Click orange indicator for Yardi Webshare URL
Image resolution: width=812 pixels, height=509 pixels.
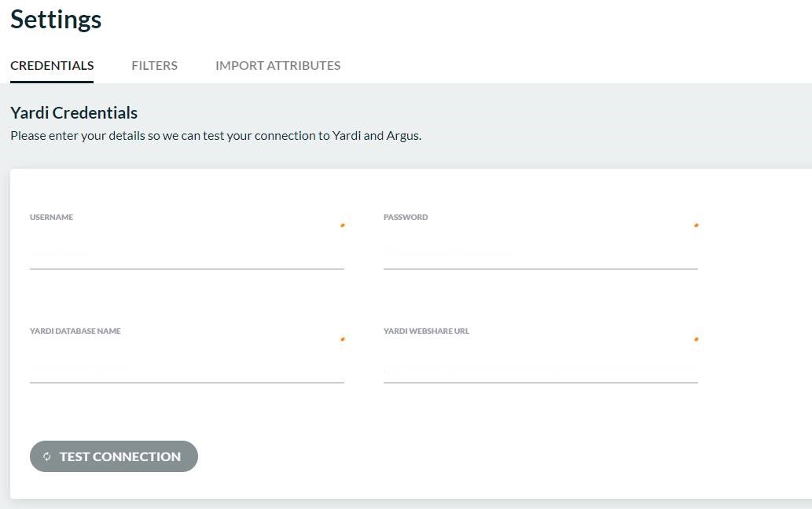point(696,339)
